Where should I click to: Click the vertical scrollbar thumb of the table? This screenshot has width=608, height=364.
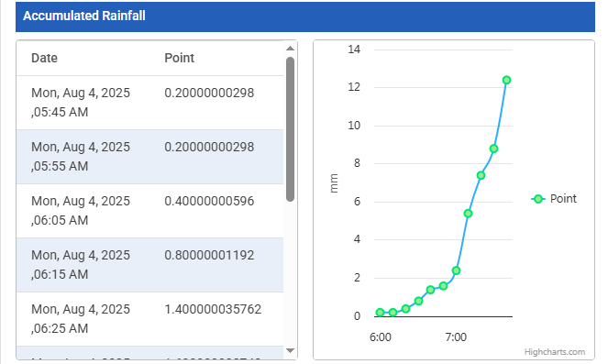[290, 129]
